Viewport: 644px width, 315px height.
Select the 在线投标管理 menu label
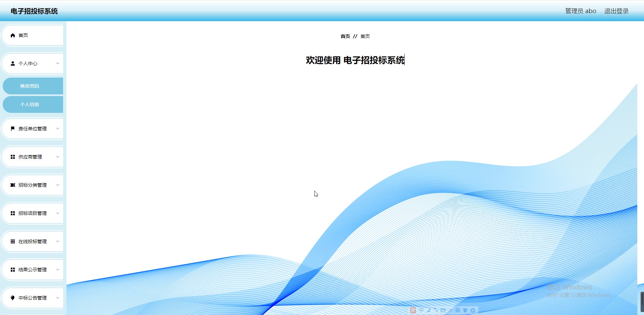33,241
